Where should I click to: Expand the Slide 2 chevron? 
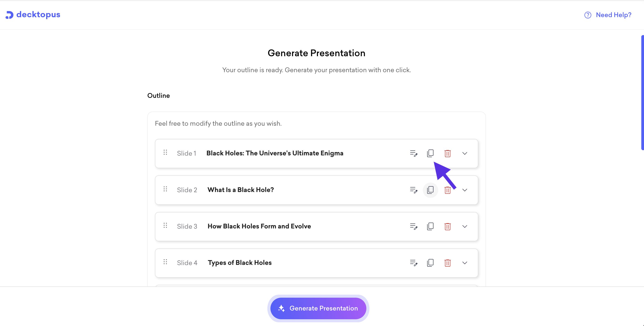(465, 190)
